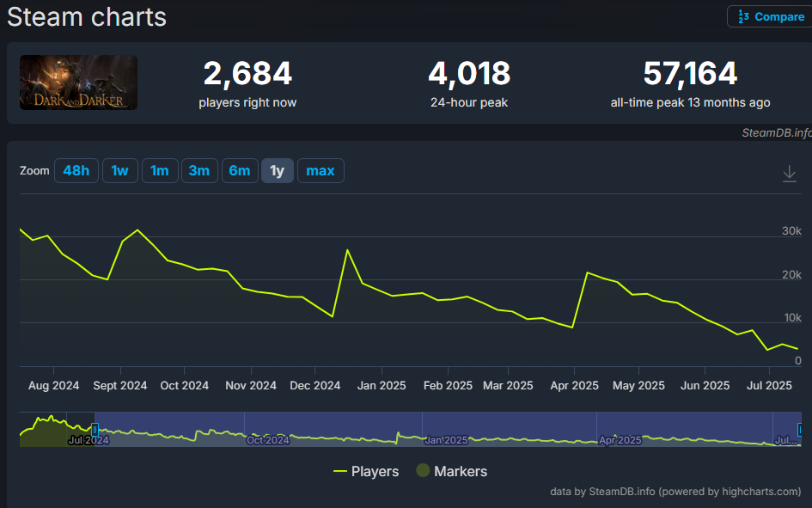
Task: Set chart zoom to 1m
Action: point(160,171)
